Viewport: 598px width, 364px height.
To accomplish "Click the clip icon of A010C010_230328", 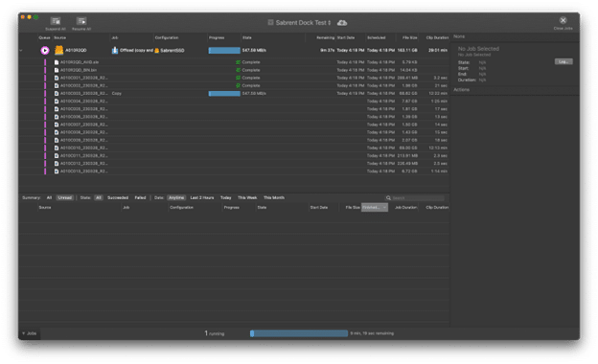I will 57,148.
